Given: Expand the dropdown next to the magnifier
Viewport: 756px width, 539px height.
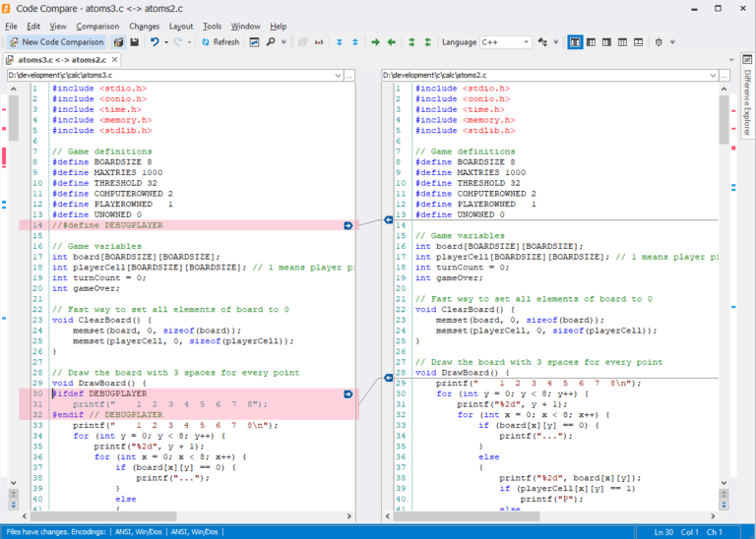Looking at the screenshot, I should 283,42.
